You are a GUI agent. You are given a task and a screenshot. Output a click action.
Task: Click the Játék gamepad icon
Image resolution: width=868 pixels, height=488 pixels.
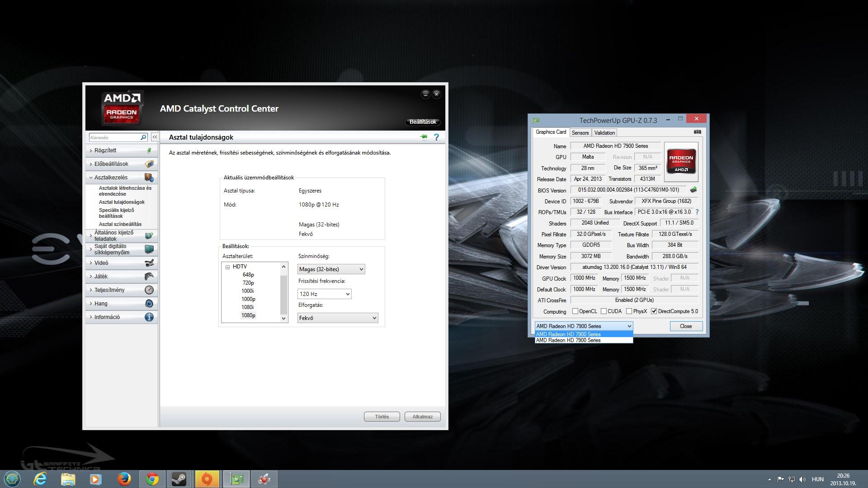click(x=149, y=277)
